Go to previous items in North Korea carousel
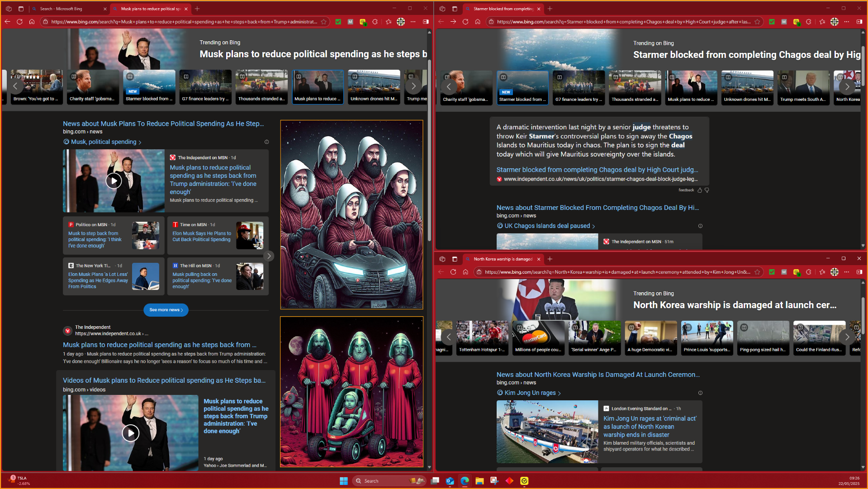 click(x=449, y=337)
